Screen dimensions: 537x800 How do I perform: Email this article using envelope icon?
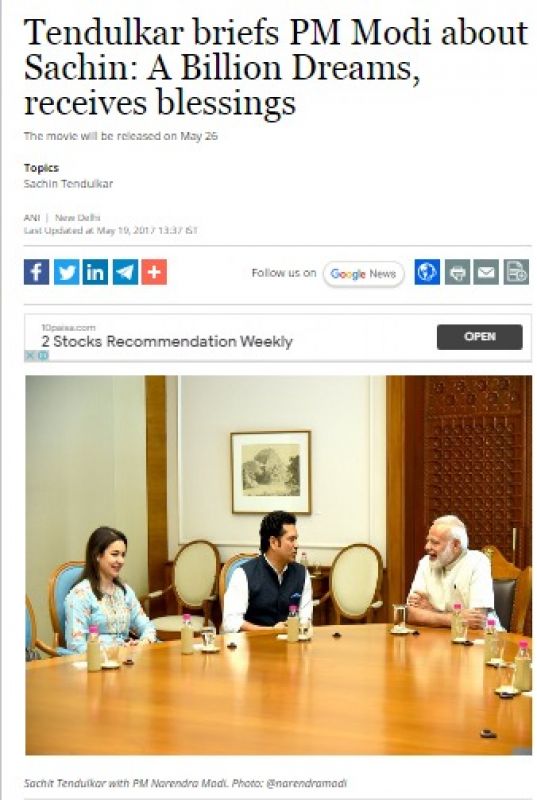point(486,272)
